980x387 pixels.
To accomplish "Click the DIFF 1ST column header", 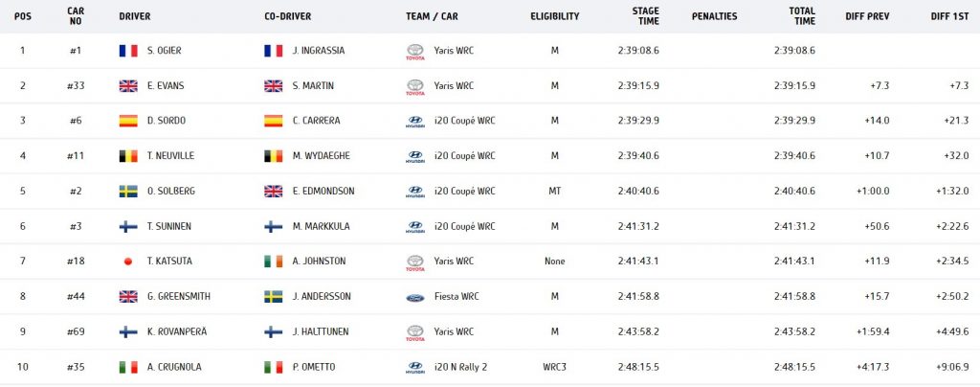I will click(950, 17).
